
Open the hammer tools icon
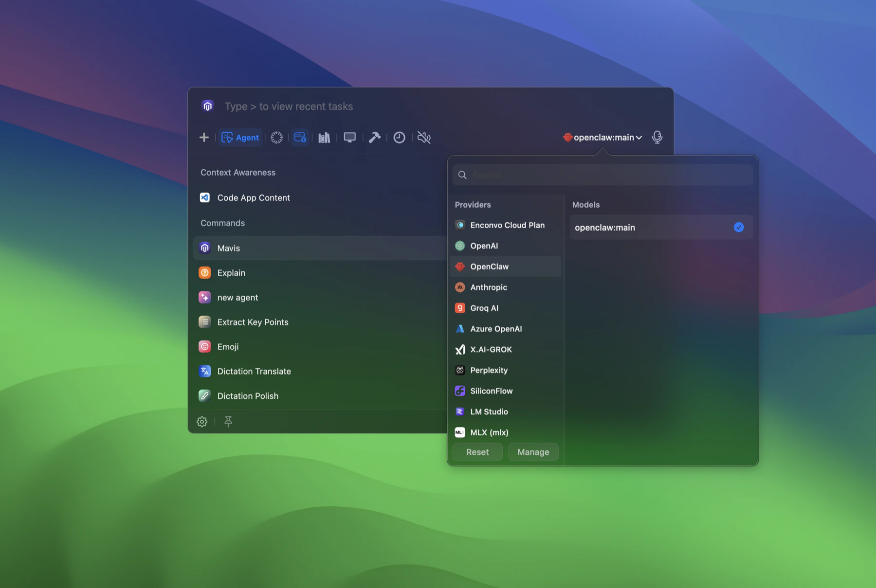pyautogui.click(x=375, y=138)
